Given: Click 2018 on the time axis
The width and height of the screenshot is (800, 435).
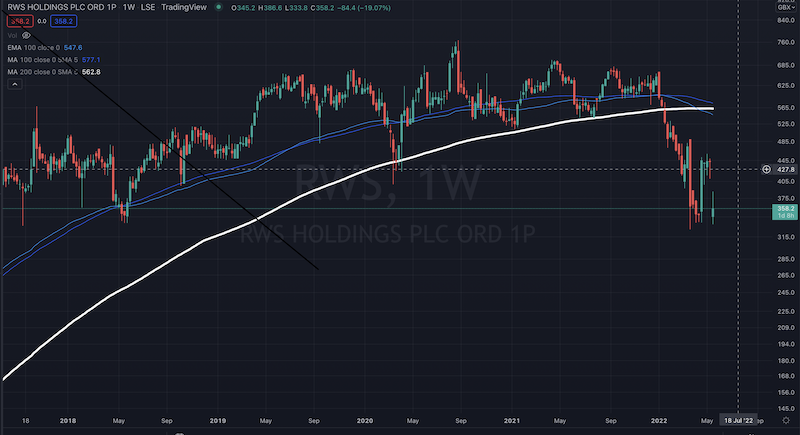Looking at the screenshot, I should coord(68,421).
